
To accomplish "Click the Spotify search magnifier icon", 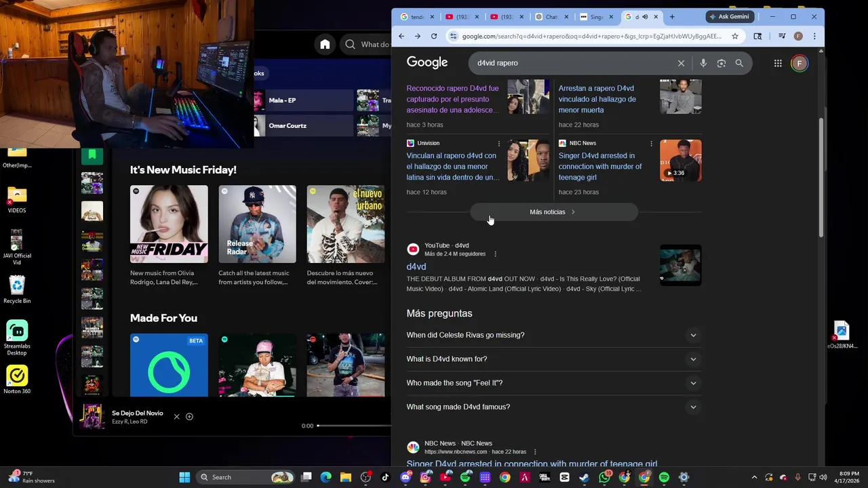I will [x=350, y=45].
